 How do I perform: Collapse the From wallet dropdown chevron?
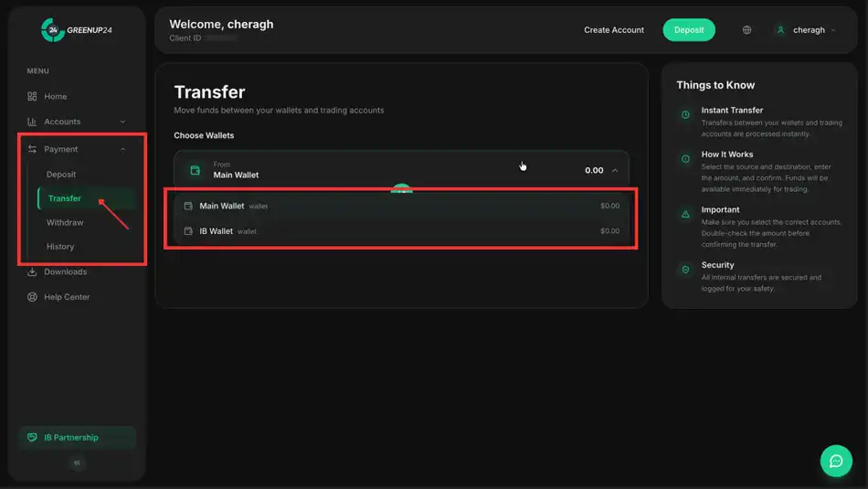pyautogui.click(x=615, y=171)
